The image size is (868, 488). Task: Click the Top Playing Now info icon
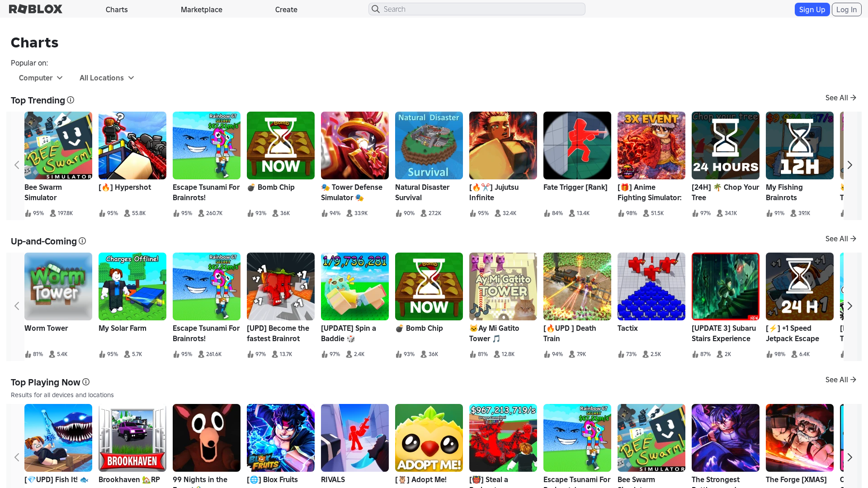click(86, 382)
